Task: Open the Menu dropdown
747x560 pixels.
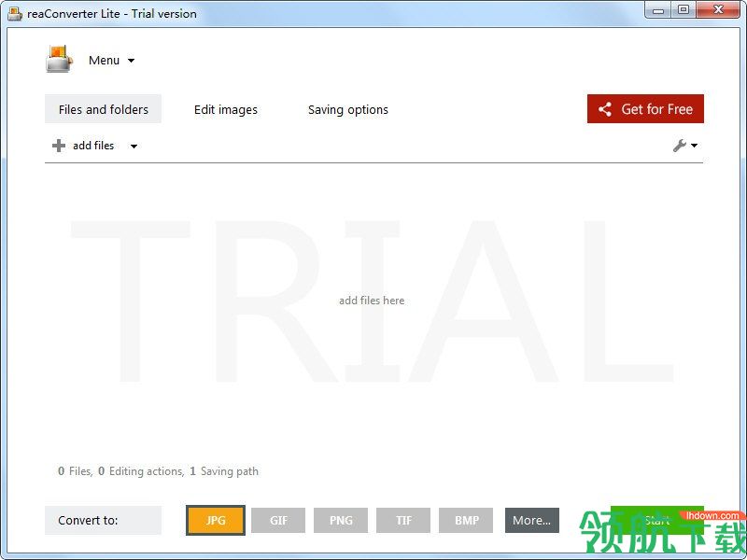Action: click(x=111, y=61)
